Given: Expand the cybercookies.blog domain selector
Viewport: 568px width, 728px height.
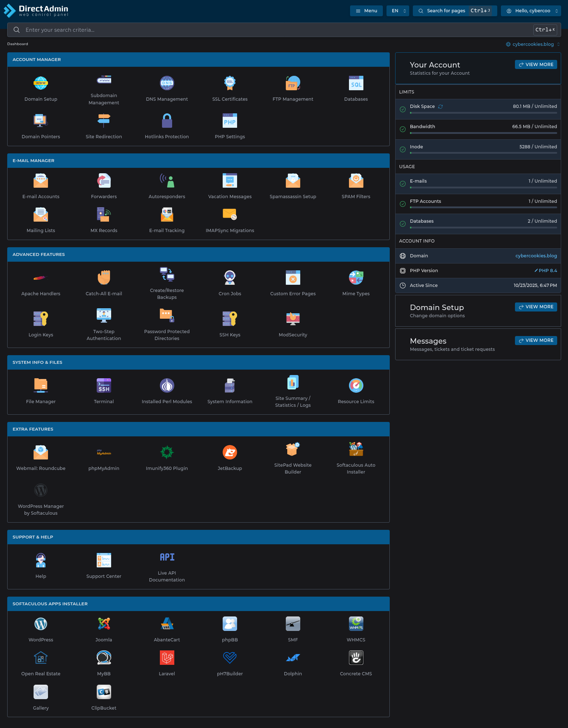Looking at the screenshot, I should [x=533, y=44].
